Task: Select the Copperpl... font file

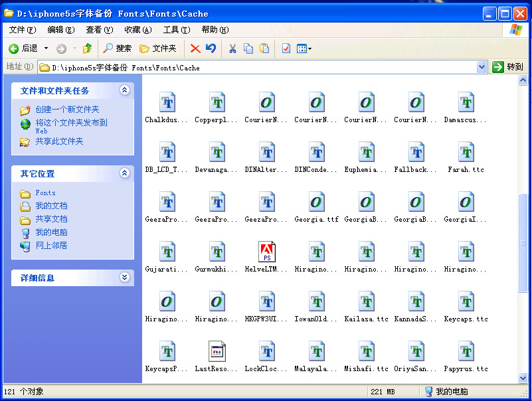Action: click(217, 107)
